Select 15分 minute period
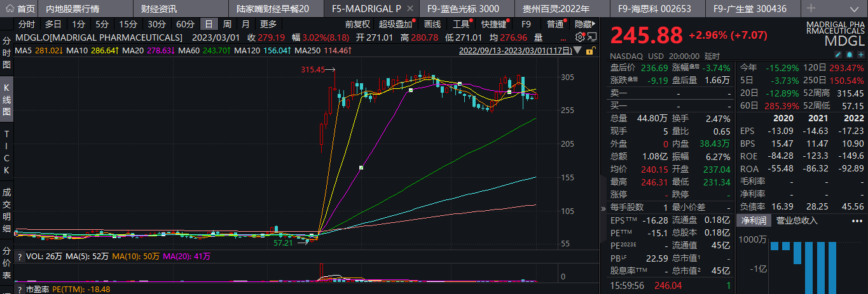Viewport: 868px width, 294px height. pos(128,24)
